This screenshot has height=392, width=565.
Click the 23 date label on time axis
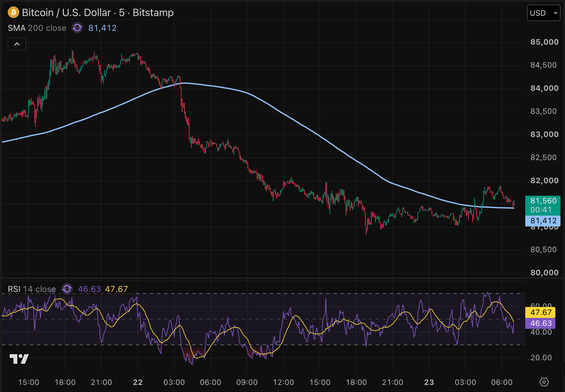tap(429, 382)
